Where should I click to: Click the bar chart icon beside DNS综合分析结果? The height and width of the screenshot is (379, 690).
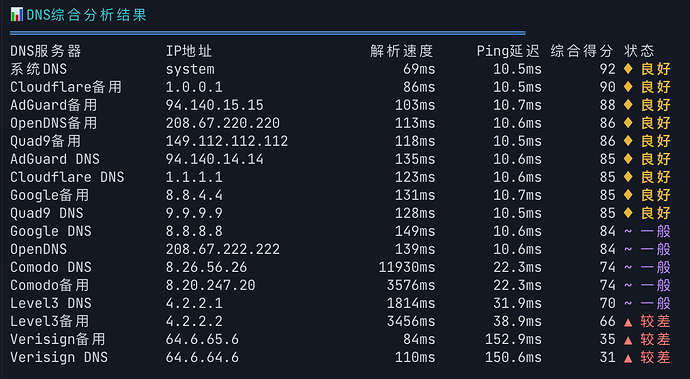(x=16, y=15)
